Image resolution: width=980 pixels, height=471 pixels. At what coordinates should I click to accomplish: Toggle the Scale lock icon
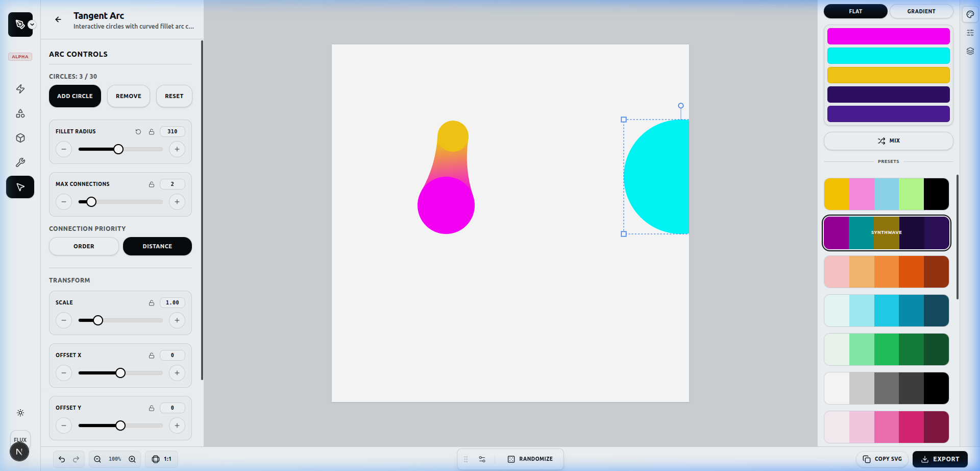pyautogui.click(x=152, y=303)
